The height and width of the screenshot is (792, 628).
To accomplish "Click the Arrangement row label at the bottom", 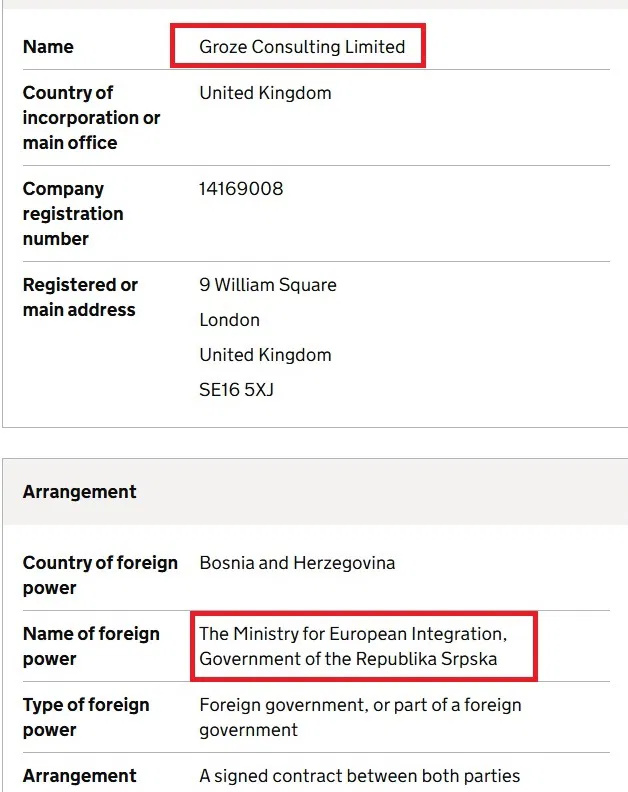I will pyautogui.click(x=79, y=776).
